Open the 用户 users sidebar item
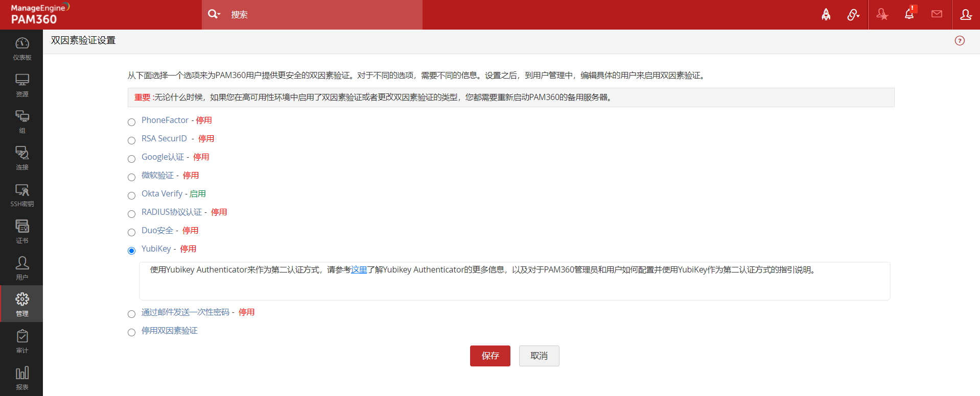The width and height of the screenshot is (980, 396). click(x=21, y=269)
